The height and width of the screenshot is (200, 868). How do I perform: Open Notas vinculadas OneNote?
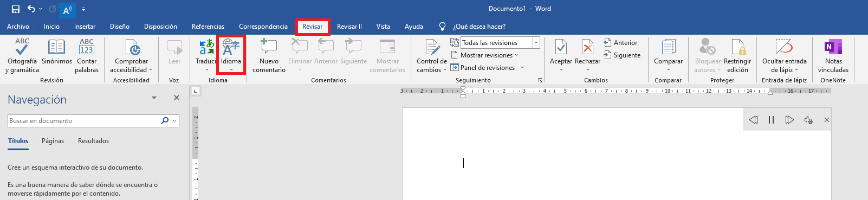[x=833, y=56]
